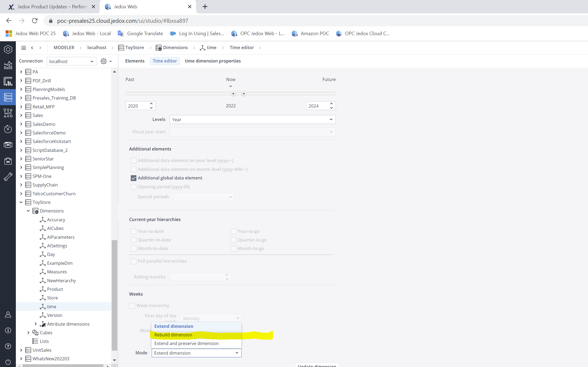Open the connection settings gear icon

pyautogui.click(x=104, y=61)
